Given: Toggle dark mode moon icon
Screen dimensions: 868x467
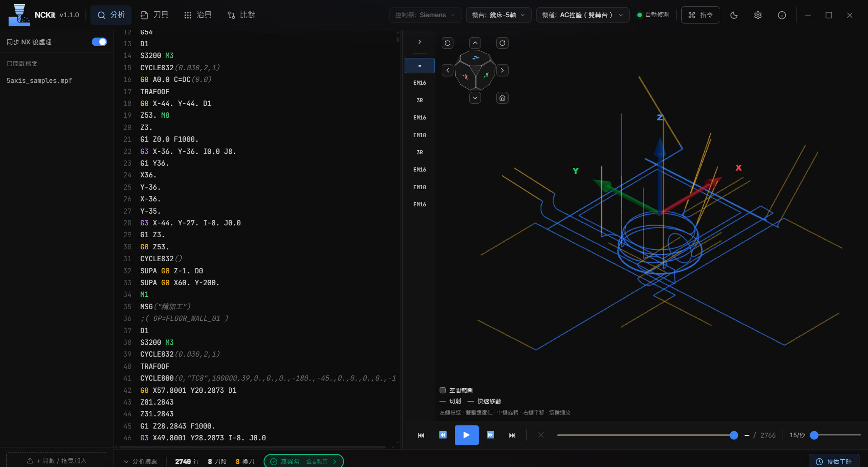Looking at the screenshot, I should point(734,15).
